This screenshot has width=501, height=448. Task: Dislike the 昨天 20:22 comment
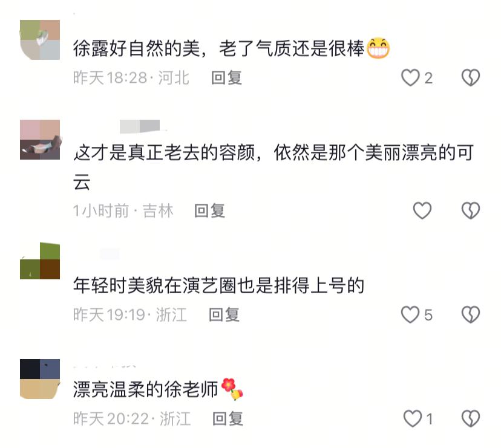[471, 418]
